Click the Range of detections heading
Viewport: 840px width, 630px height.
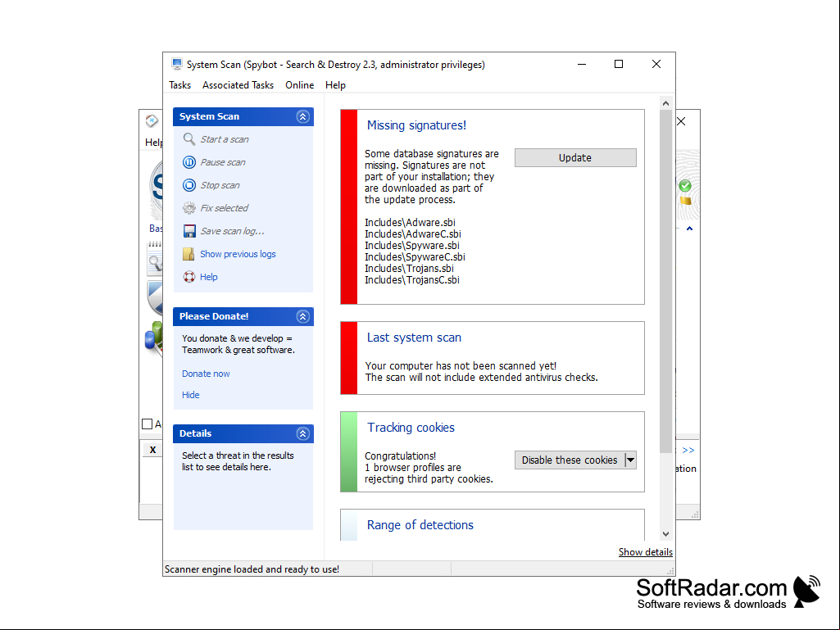[420, 525]
